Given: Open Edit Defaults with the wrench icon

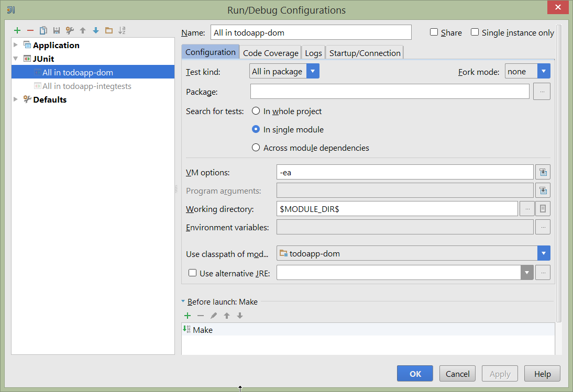Looking at the screenshot, I should pyautogui.click(x=69, y=30).
